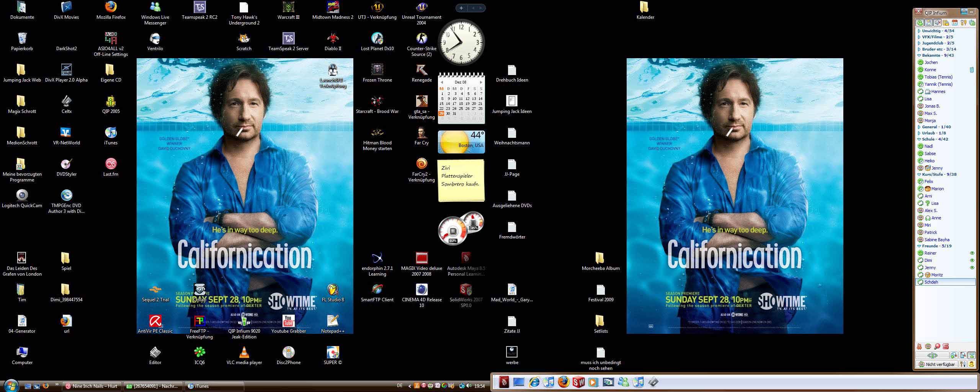Viewport: 980px width, 392px height.
Task: Click Internet Explorer in the bottom dock
Action: pyautogui.click(x=534, y=382)
